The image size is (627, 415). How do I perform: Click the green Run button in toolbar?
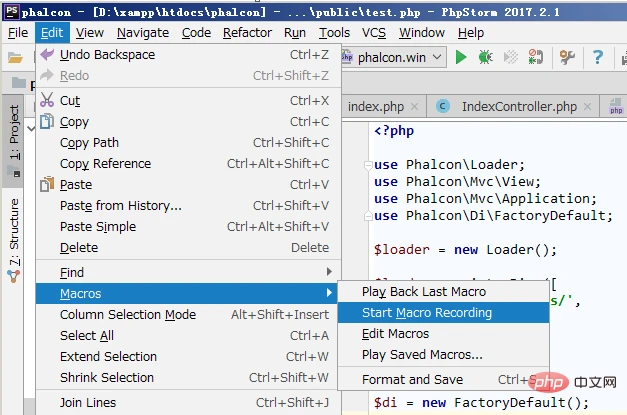(x=461, y=57)
